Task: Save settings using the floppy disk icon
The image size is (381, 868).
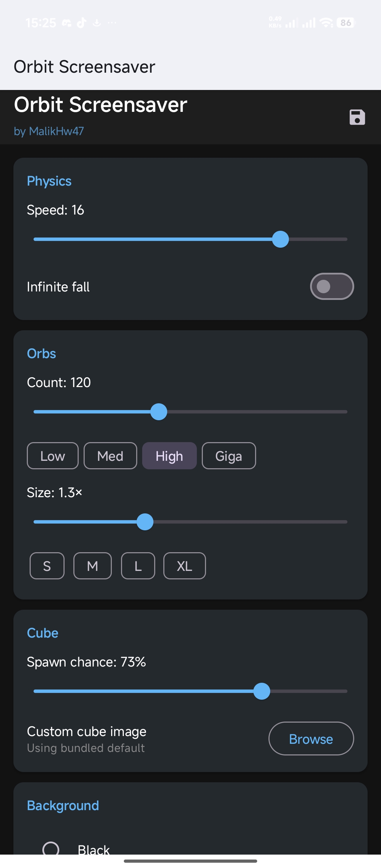Action: 357,117
